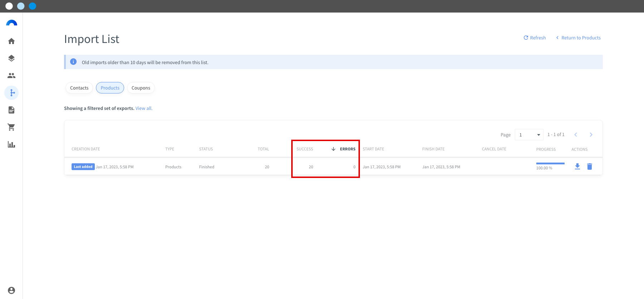
Task: Go to the previous page chevron
Action: (x=576, y=135)
